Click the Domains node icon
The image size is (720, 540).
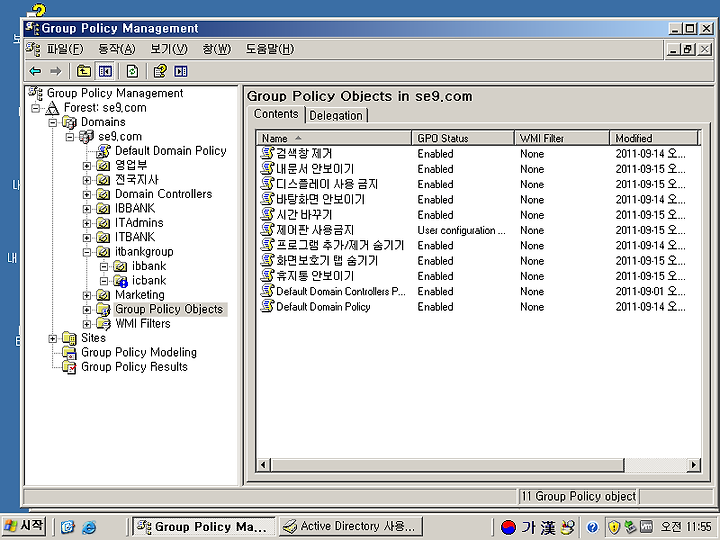pyautogui.click(x=69, y=122)
